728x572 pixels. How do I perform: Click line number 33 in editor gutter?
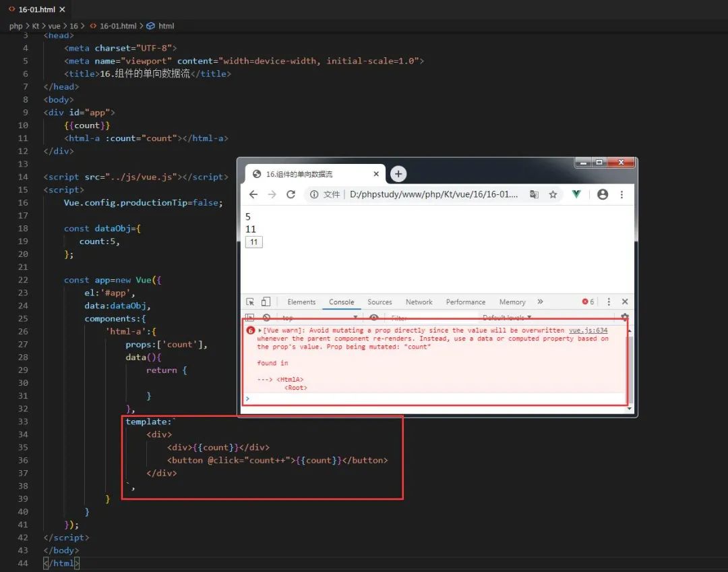[23, 422]
